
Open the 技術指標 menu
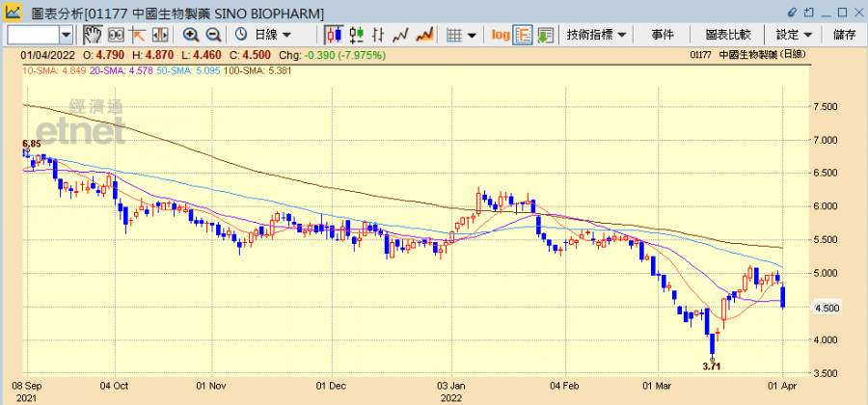pyautogui.click(x=596, y=35)
